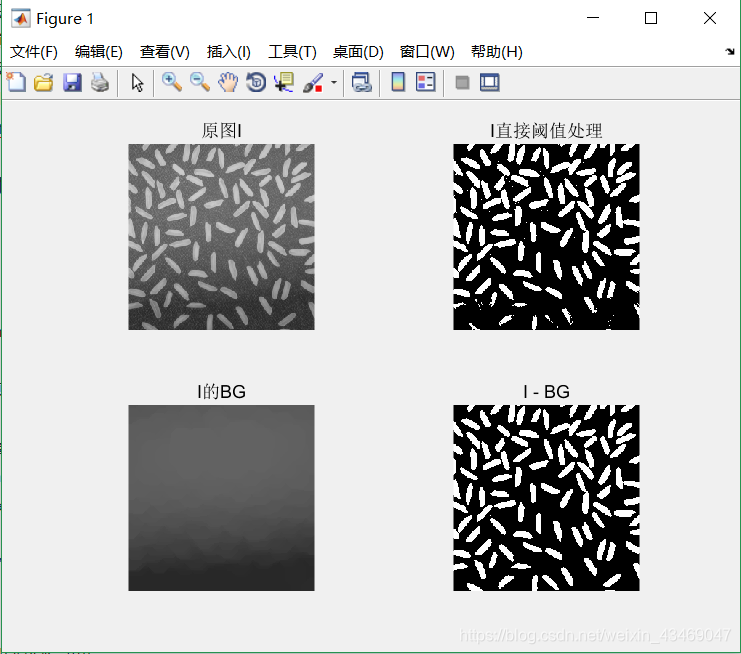The height and width of the screenshot is (654, 741).
Task: Dock the figure using the corner arrow
Action: click(730, 51)
